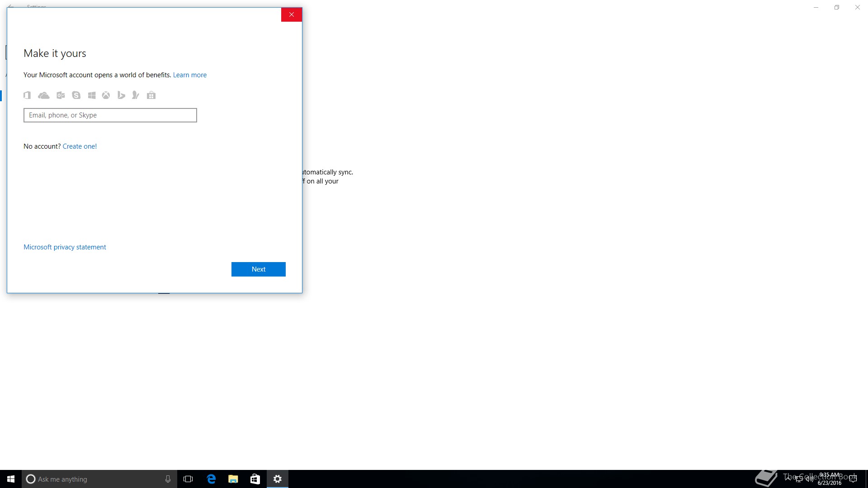Screen dimensions: 868x488
Task: Focus the Email, phone, or Skype field
Action: 110,115
